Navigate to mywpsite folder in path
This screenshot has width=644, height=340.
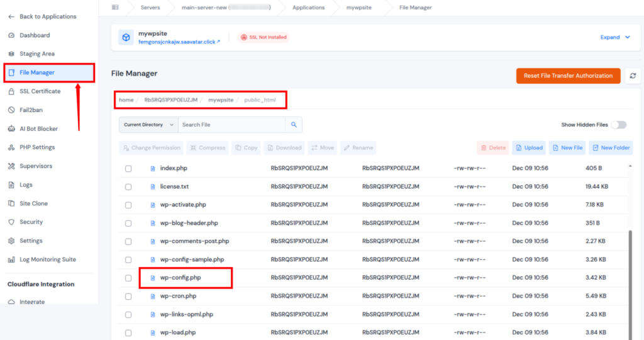pyautogui.click(x=221, y=100)
